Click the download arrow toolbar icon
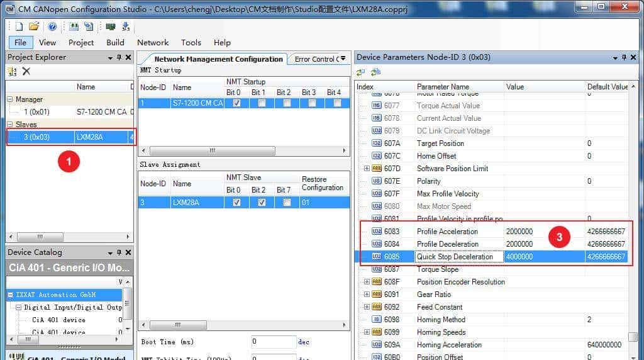The height and width of the screenshot is (360, 644). click(126, 26)
